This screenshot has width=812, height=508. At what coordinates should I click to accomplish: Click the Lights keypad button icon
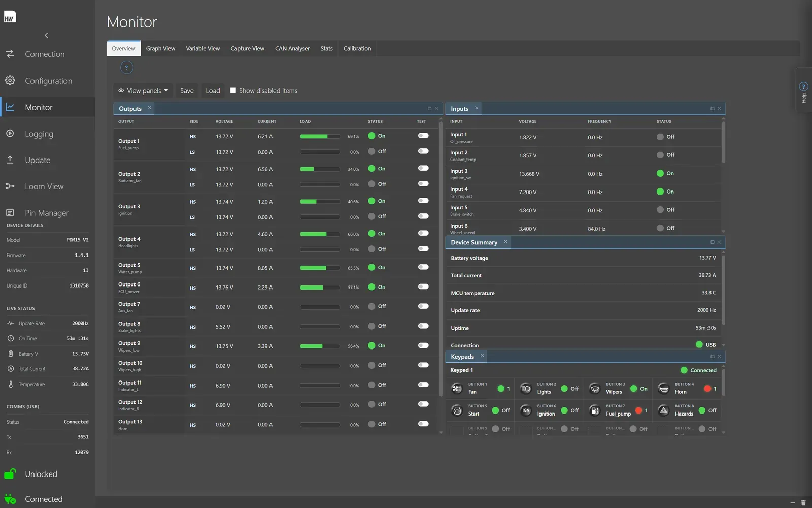tap(526, 389)
